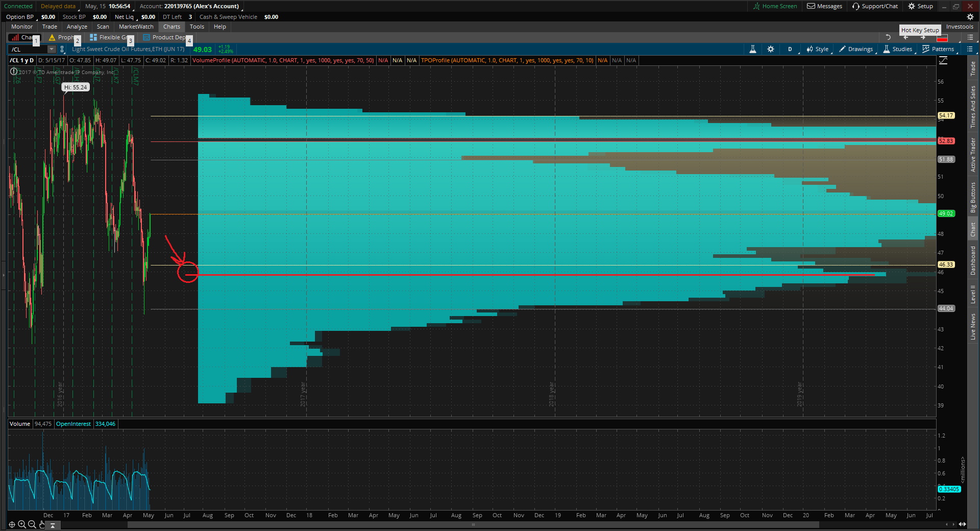This screenshot has height=531, width=980.
Task: Click the /CL symbol input field
Action: click(28, 49)
